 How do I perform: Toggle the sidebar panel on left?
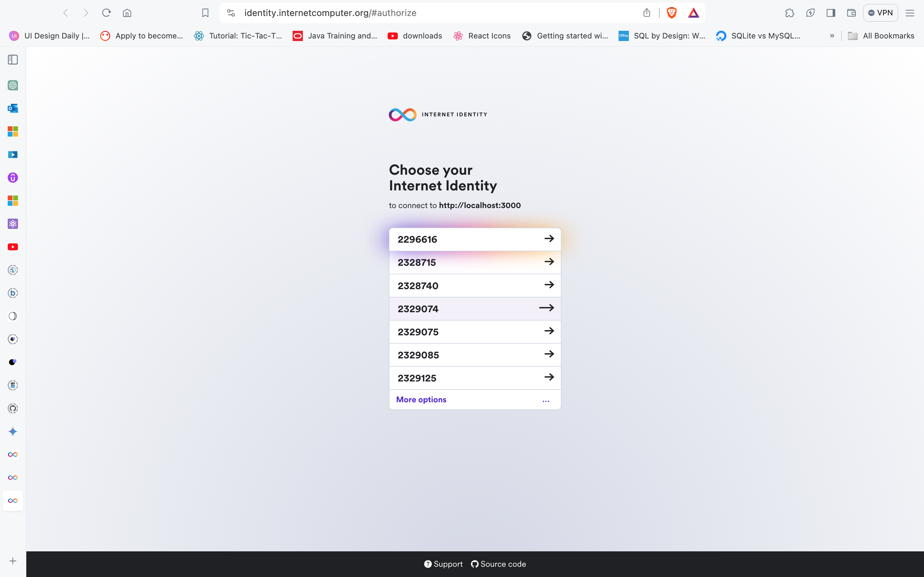(13, 60)
